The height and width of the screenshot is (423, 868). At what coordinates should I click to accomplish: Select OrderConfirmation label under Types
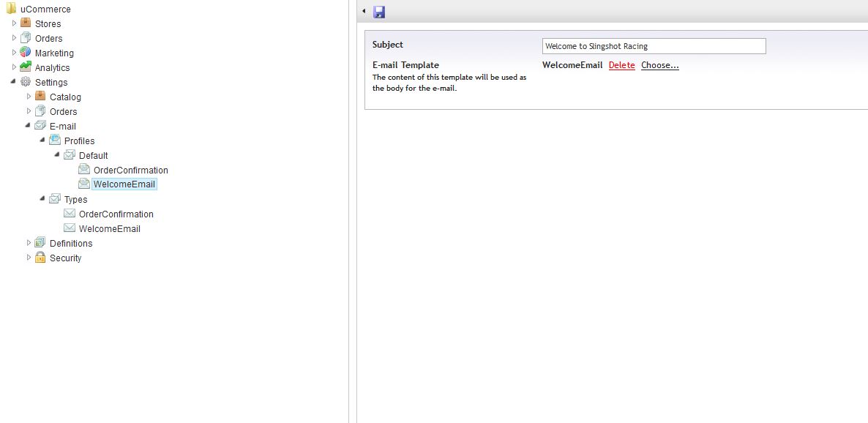[x=116, y=214]
